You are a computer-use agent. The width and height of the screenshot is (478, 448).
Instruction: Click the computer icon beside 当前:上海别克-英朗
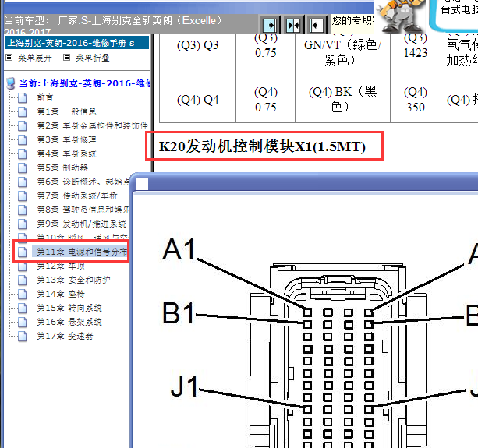(11, 83)
